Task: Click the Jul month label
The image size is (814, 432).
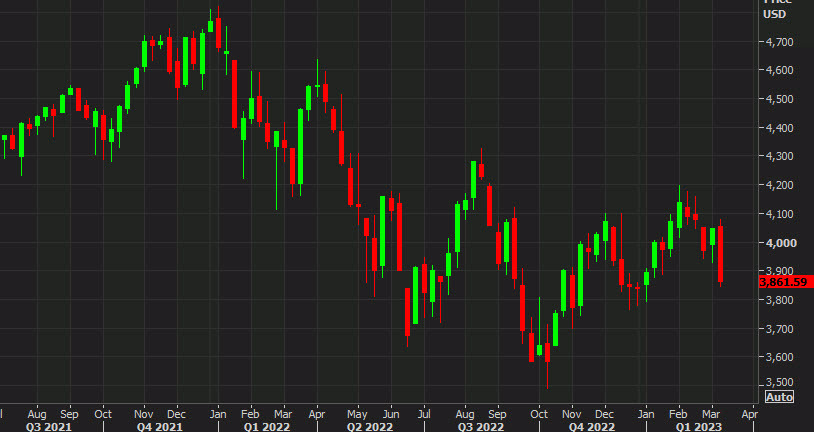Action: coord(424,414)
